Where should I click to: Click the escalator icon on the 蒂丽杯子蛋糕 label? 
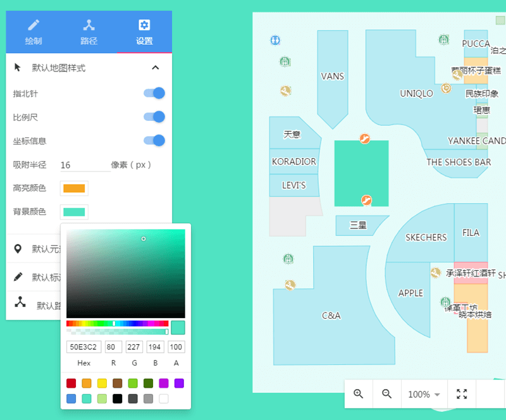(457, 75)
